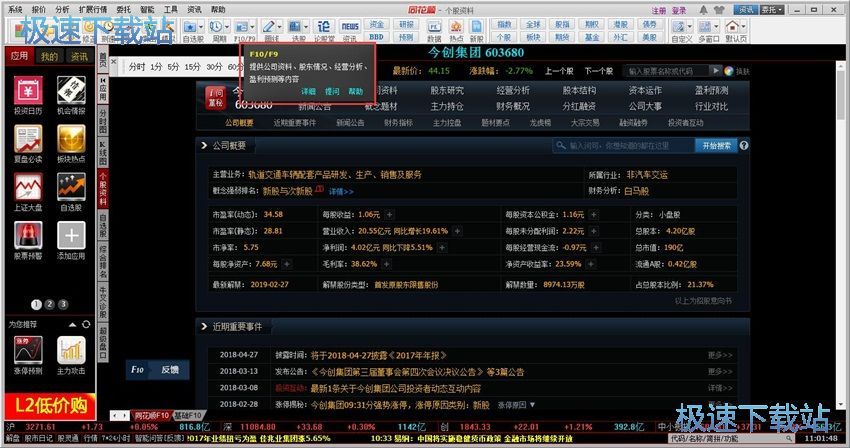The height and width of the screenshot is (448, 850).
Task: Click the 数据 PE toolbar icon
Action: 434,27
